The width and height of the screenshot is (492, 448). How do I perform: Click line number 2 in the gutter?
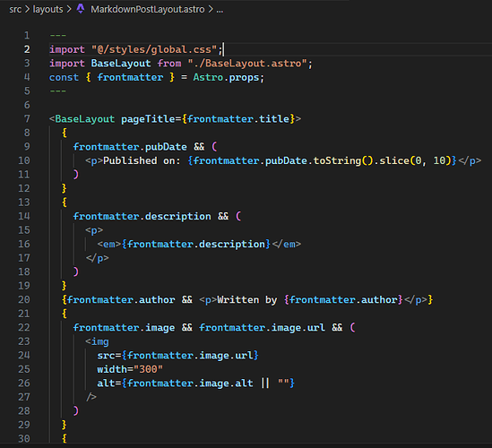(27, 49)
